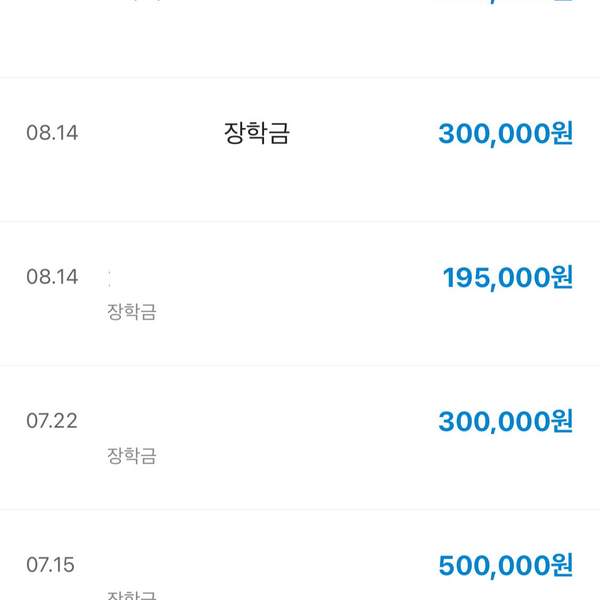
Task: Tap the centered 장학금 title text
Action: [x=257, y=134]
